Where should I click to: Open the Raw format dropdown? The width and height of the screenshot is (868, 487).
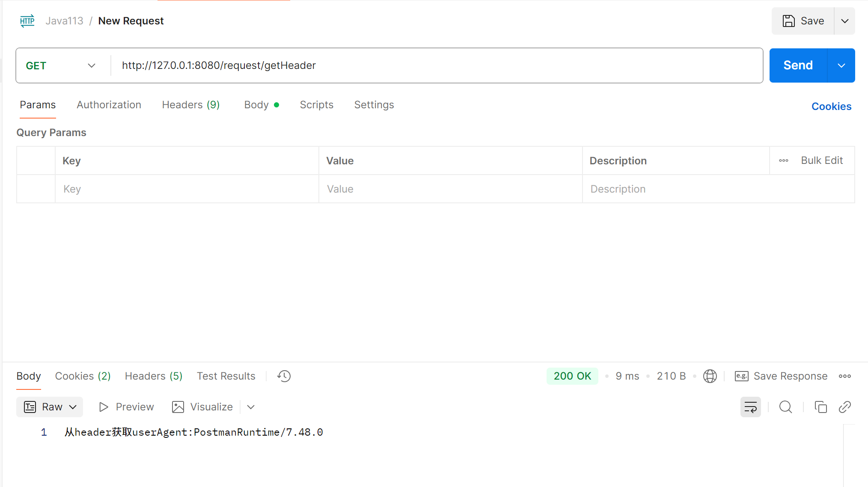[x=50, y=407]
